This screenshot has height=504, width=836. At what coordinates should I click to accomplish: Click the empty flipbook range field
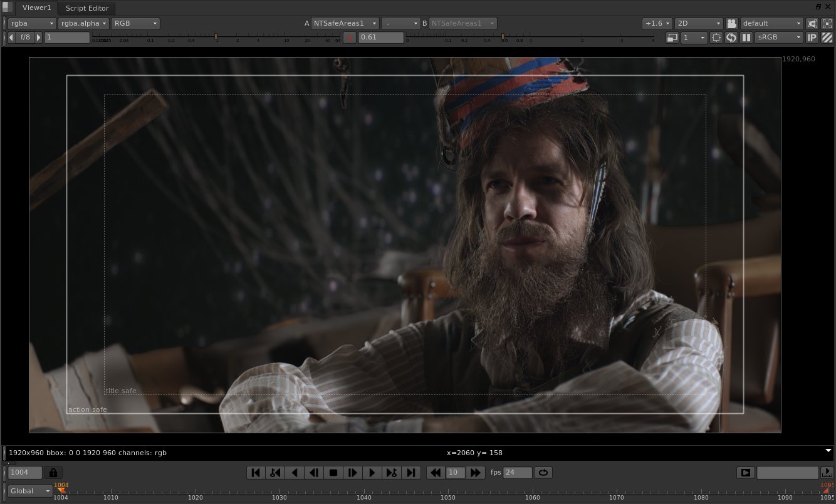point(787,473)
